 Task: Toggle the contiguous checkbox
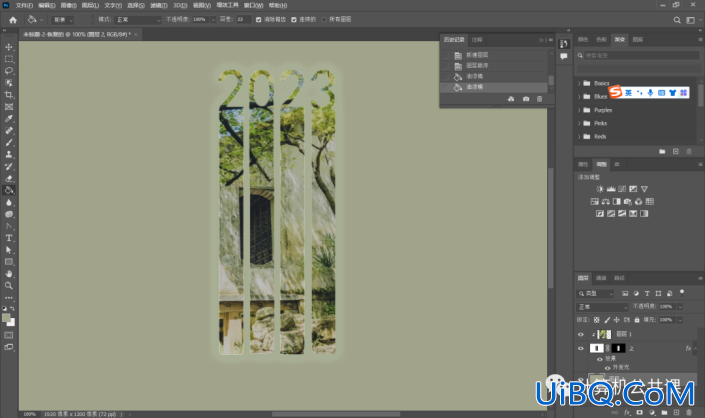pyautogui.click(x=294, y=20)
